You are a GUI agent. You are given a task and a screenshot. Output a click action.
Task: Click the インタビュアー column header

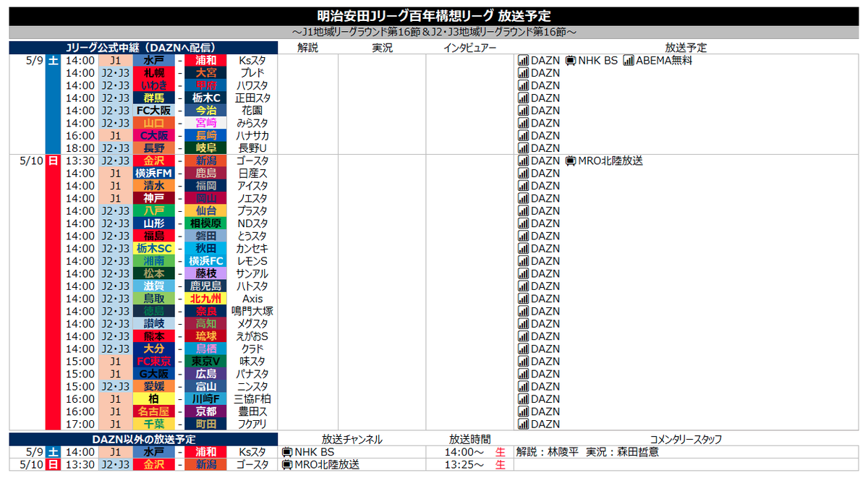[x=469, y=48]
